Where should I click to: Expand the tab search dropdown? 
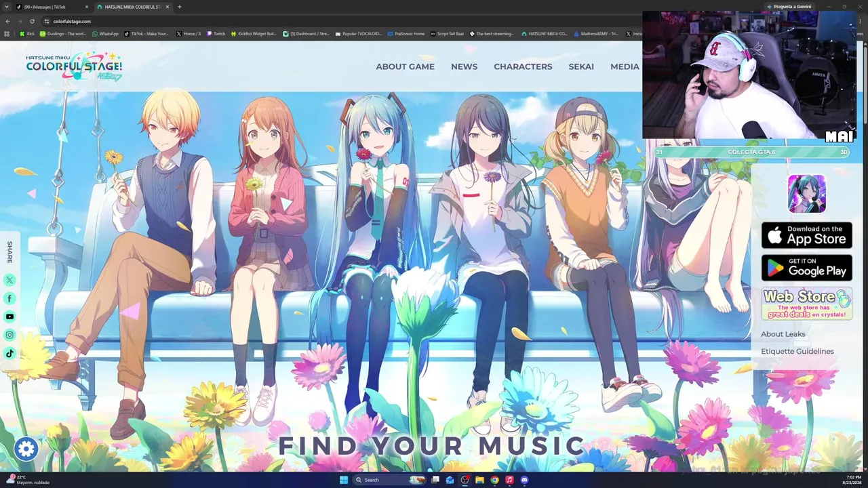click(7, 7)
